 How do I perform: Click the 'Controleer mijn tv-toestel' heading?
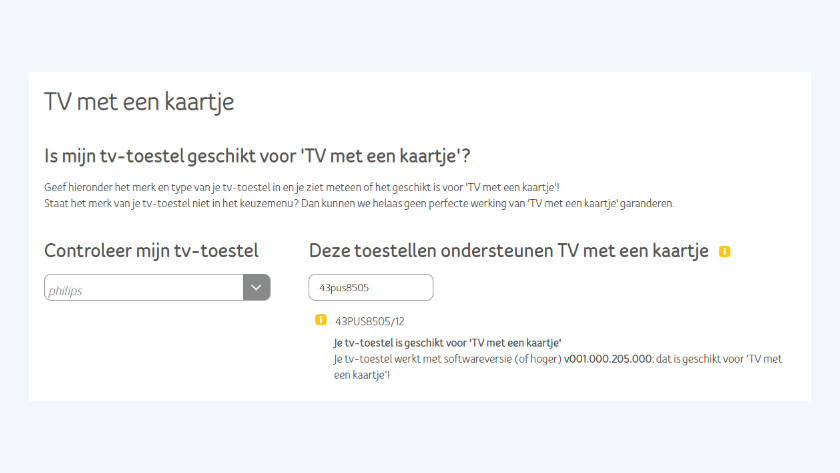coord(151,250)
